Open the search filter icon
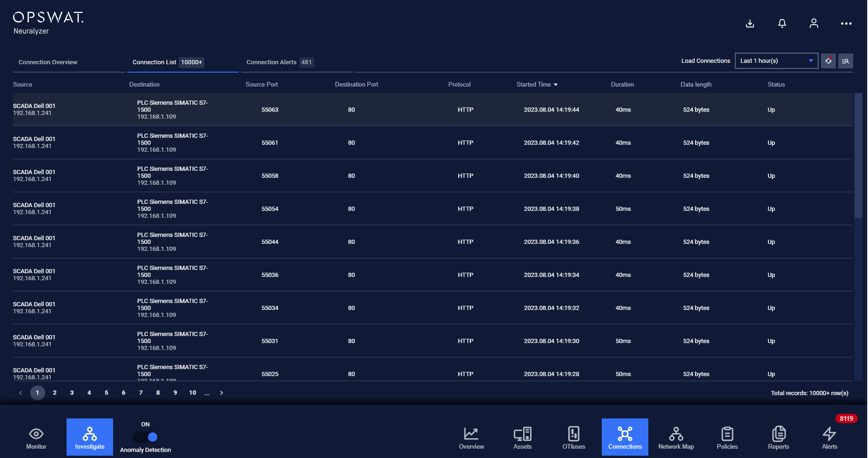The width and height of the screenshot is (868, 458). [x=846, y=61]
